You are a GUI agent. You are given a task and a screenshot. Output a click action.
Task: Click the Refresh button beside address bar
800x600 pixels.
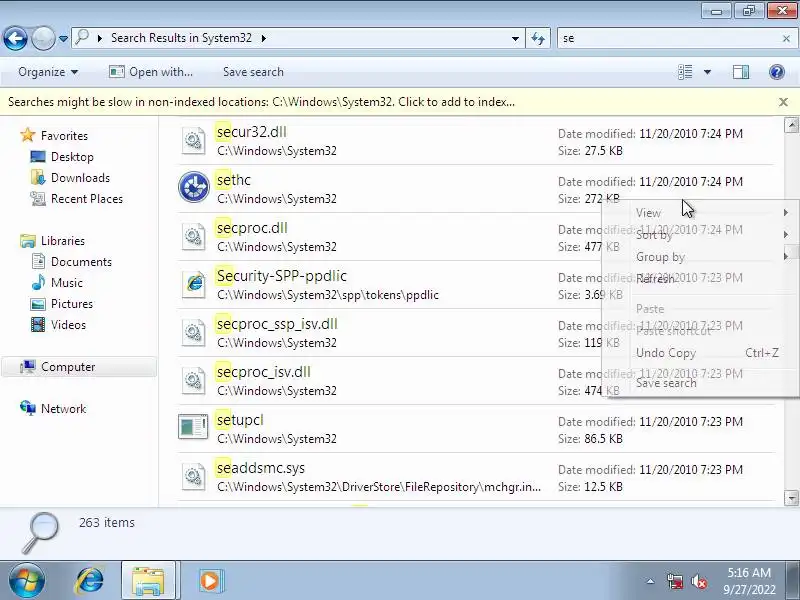click(538, 38)
